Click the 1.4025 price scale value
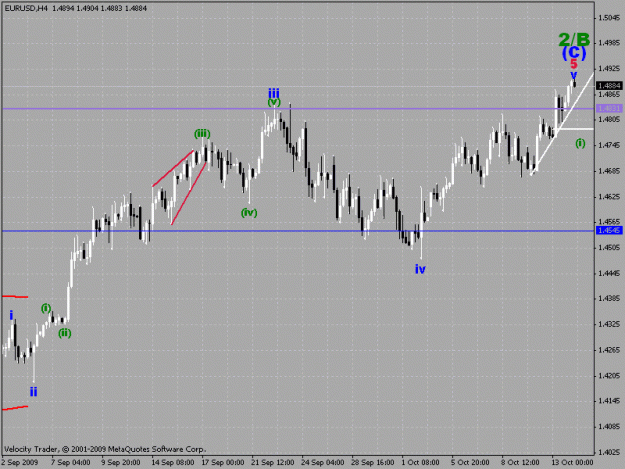The width and height of the screenshot is (625, 469). (x=610, y=452)
